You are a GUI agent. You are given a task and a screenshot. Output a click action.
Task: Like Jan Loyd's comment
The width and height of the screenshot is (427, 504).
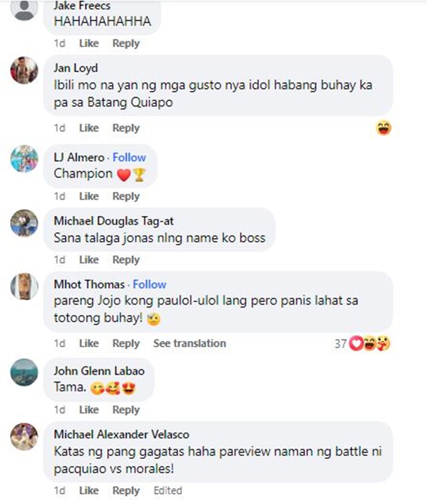point(89,128)
